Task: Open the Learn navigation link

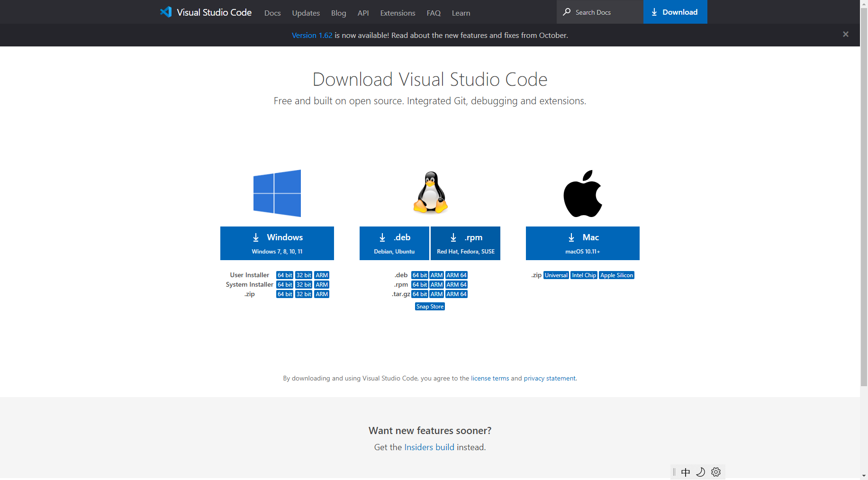Action: [461, 13]
